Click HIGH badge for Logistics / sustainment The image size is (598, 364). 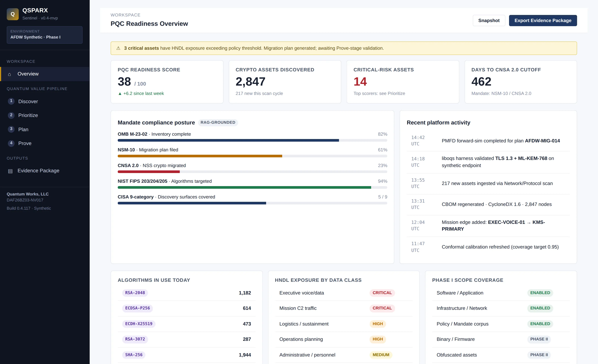point(378,324)
